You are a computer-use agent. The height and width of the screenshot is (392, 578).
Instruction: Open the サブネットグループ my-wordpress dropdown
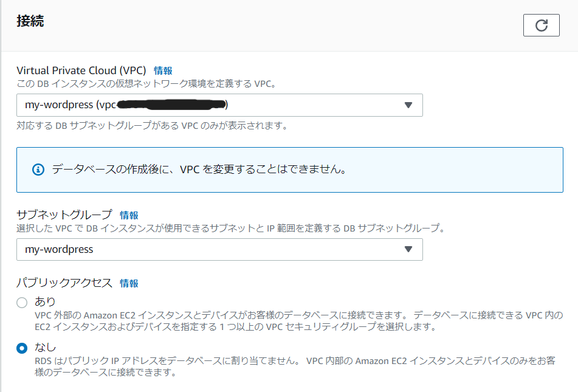(219, 249)
